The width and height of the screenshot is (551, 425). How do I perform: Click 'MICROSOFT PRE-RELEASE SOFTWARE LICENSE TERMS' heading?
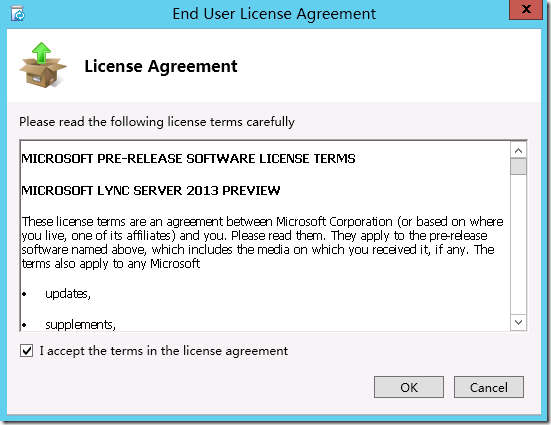[188, 159]
